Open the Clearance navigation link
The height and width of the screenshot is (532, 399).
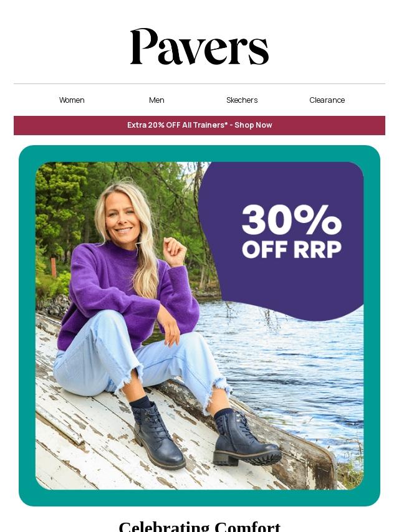click(x=327, y=100)
